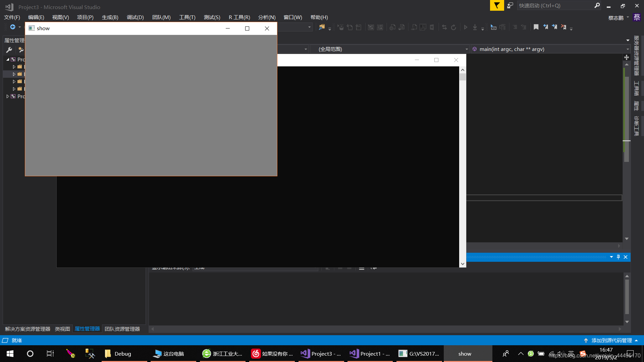The height and width of the screenshot is (362, 644).
Task: Click the console window vertical scrollbar thumb
Action: pos(463,77)
